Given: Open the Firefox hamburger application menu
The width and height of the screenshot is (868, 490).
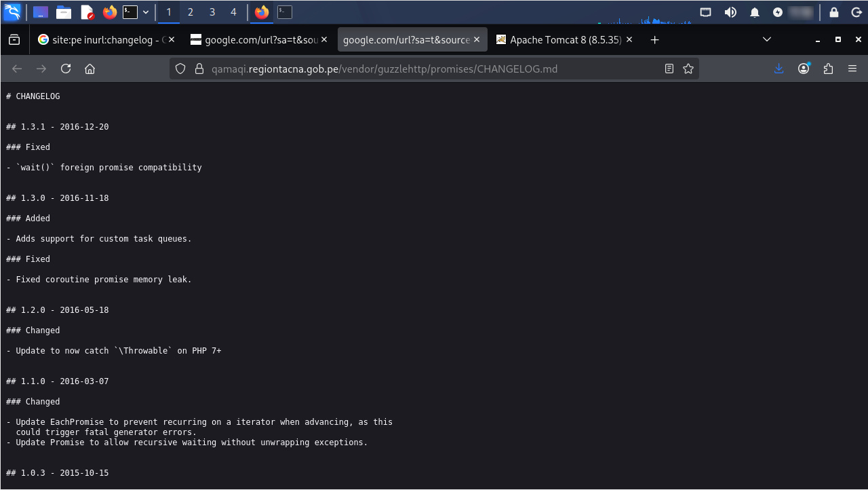Looking at the screenshot, I should click(x=852, y=69).
